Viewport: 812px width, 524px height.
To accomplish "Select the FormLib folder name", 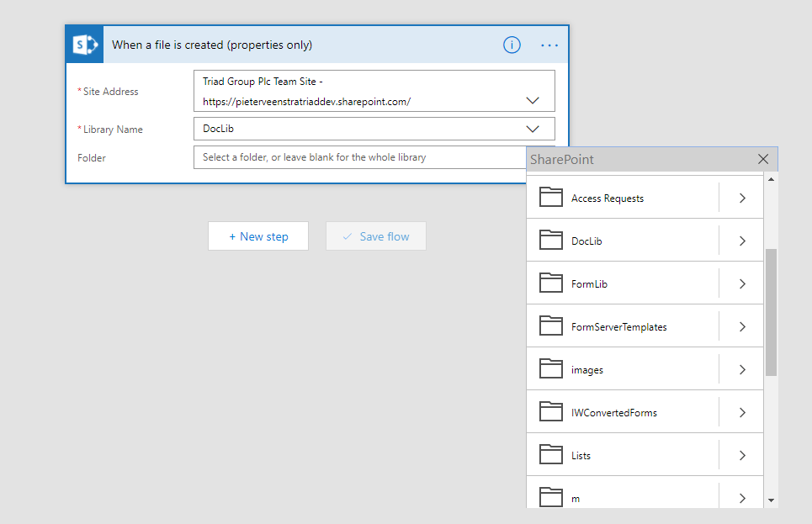I will [589, 284].
